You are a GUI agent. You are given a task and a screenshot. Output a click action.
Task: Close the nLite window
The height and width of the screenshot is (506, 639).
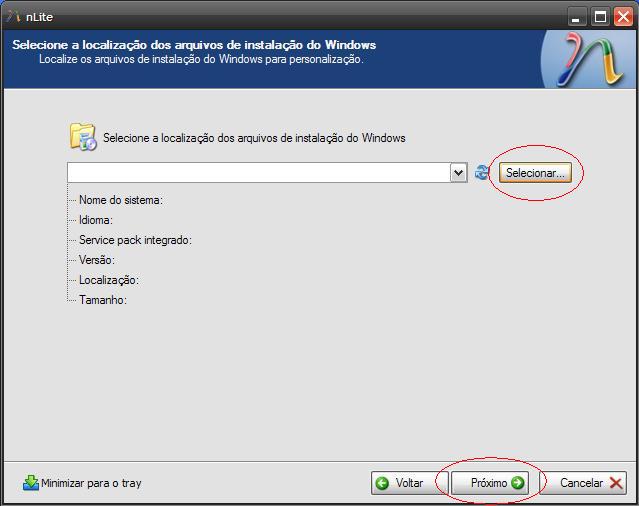click(x=624, y=17)
